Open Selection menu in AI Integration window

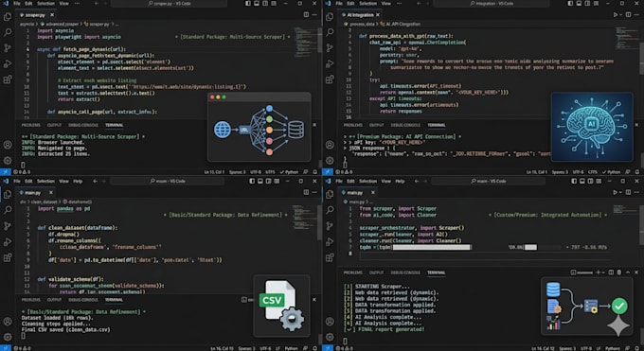(x=368, y=3)
